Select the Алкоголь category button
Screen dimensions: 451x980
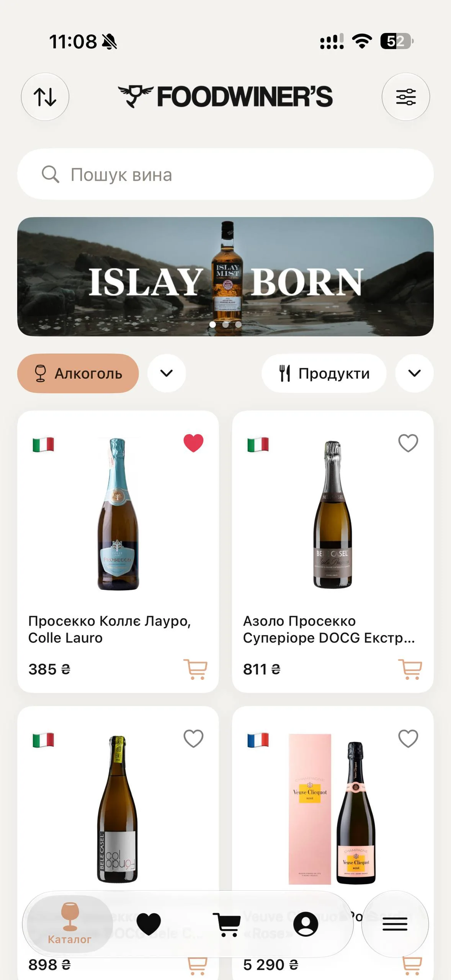78,373
